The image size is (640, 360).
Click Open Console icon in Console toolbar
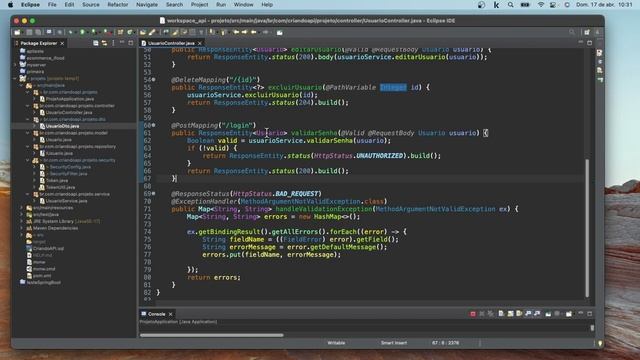[x=569, y=314]
